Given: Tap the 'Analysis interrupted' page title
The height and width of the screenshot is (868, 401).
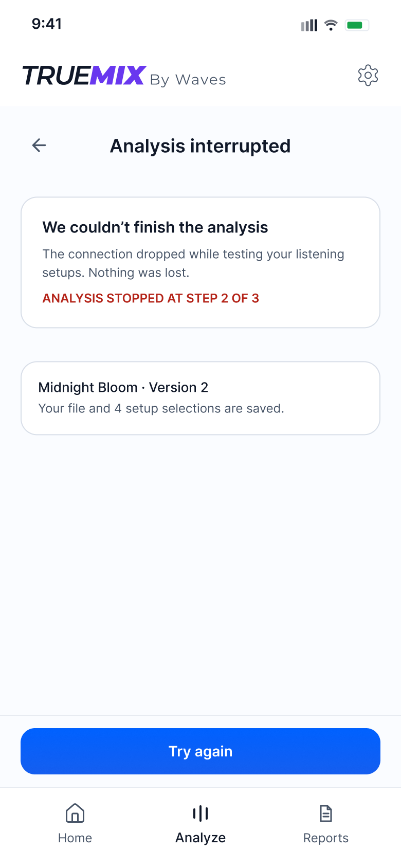Looking at the screenshot, I should [x=200, y=146].
